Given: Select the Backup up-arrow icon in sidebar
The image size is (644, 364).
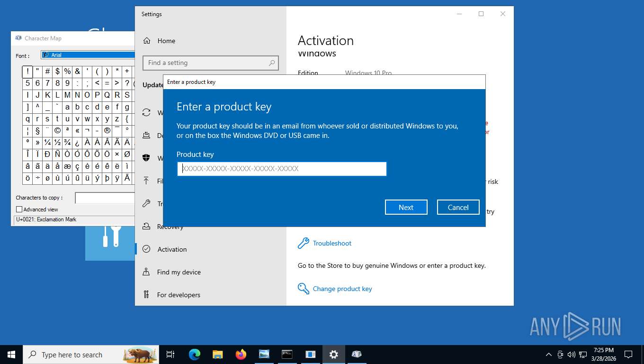Looking at the screenshot, I should point(147,181).
